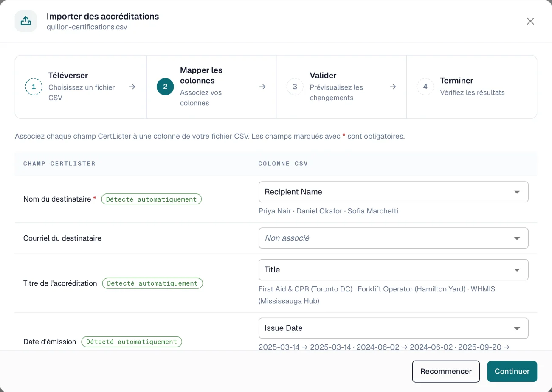Click the CHAMP CERTLISTER column header
This screenshot has width=552, height=392.
(x=59, y=163)
